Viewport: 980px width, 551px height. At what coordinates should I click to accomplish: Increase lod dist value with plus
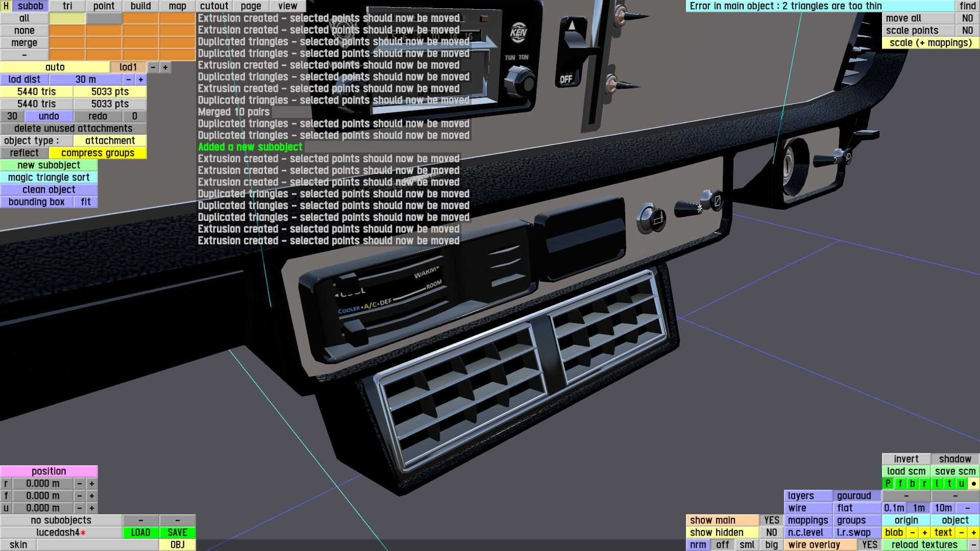click(x=141, y=80)
